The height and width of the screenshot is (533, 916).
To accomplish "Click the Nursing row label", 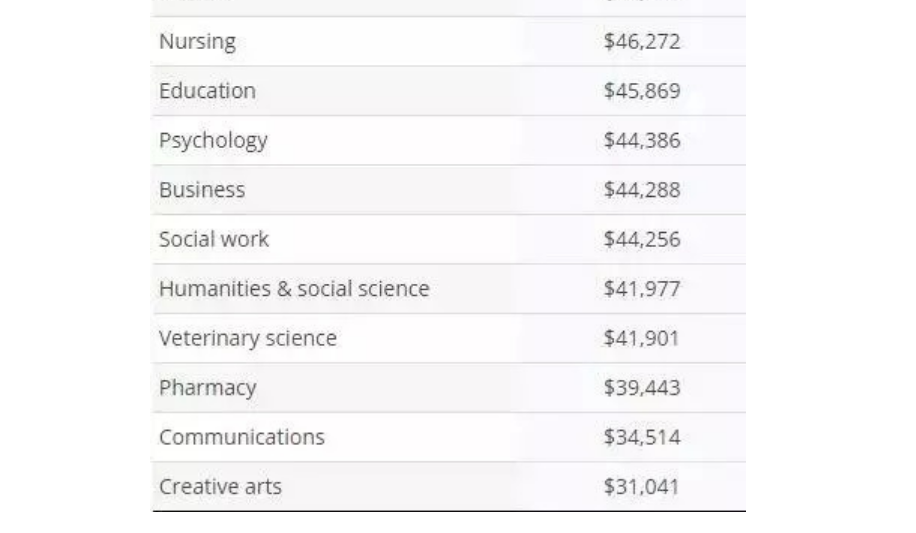I will coord(197,42).
